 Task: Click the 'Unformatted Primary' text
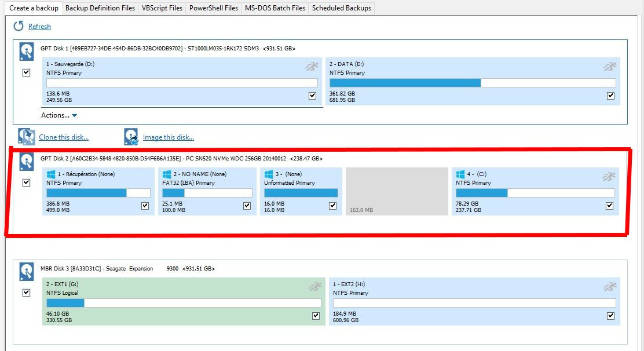pyautogui.click(x=290, y=182)
